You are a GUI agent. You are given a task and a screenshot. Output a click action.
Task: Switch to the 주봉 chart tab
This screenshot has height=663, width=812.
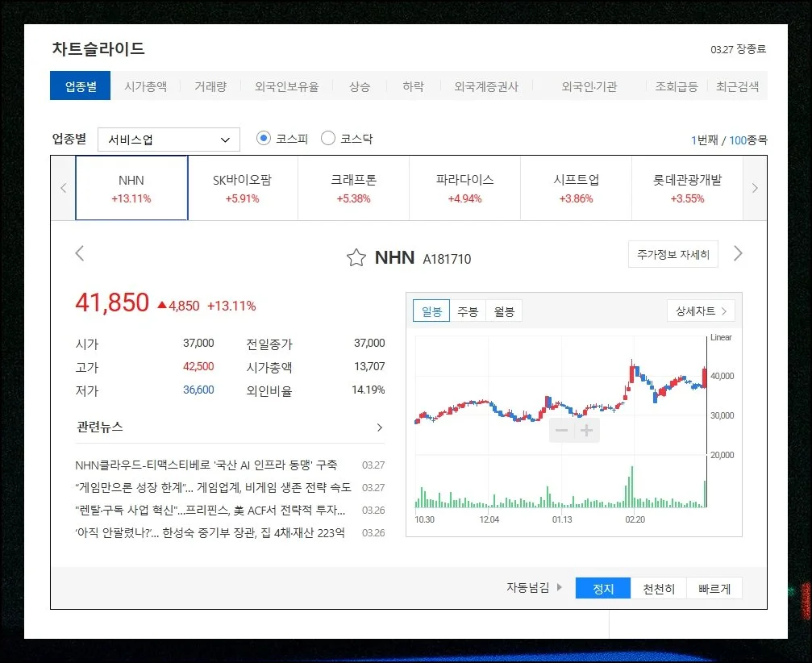point(467,310)
